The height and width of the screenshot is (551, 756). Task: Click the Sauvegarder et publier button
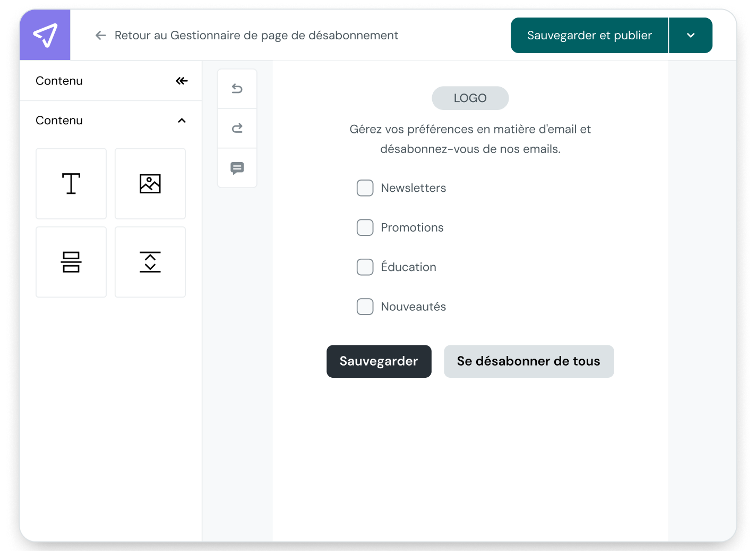tap(589, 35)
